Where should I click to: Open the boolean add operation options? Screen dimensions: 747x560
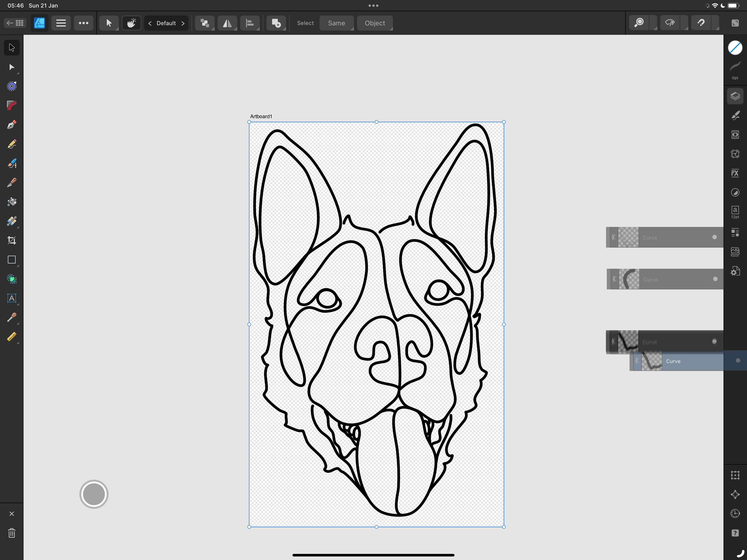tap(276, 23)
